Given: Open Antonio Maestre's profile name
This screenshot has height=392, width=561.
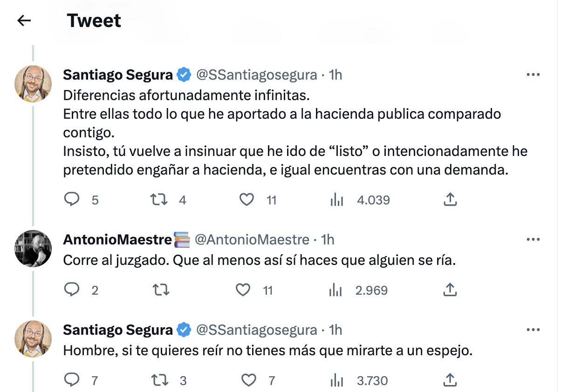Looking at the screenshot, I should (116, 239).
